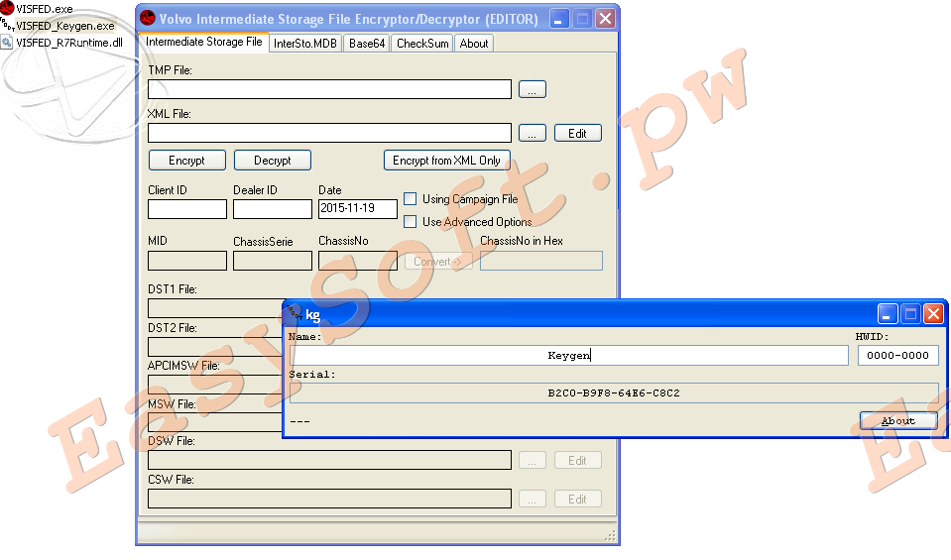Select the VISFED_Keygen.exe file icon
This screenshot has width=951, height=560.
click(7, 25)
